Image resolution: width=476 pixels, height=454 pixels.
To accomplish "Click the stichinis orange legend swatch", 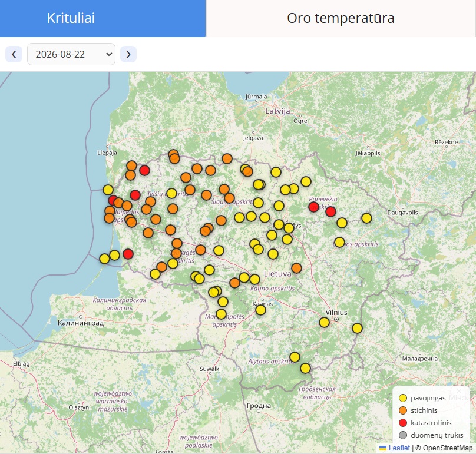I will (403, 410).
